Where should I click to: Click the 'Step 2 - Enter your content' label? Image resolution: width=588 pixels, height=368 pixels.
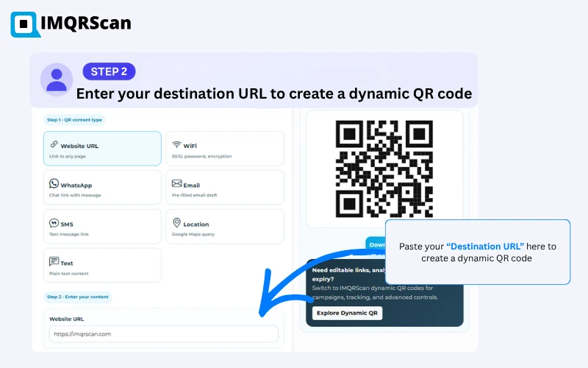[x=78, y=297]
